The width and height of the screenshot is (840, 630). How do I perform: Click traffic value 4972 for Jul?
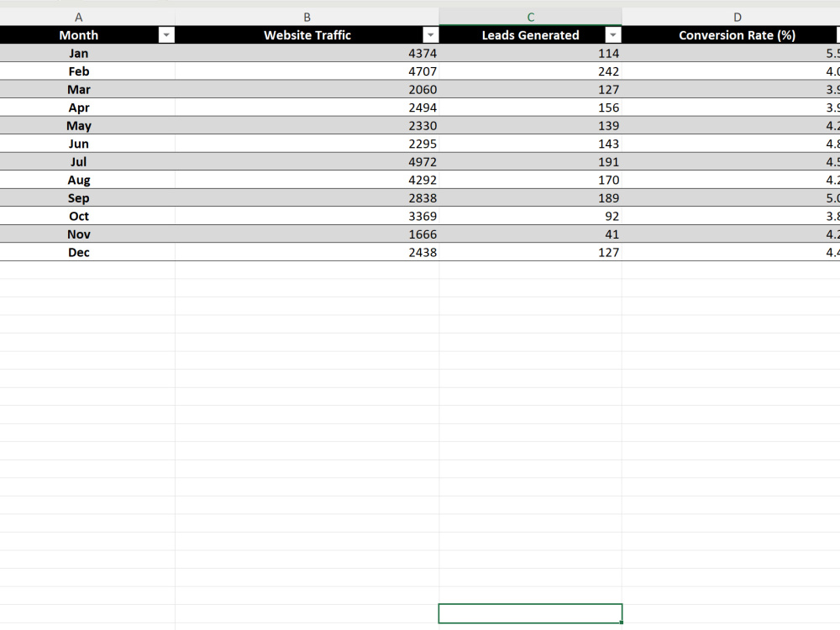pos(307,162)
